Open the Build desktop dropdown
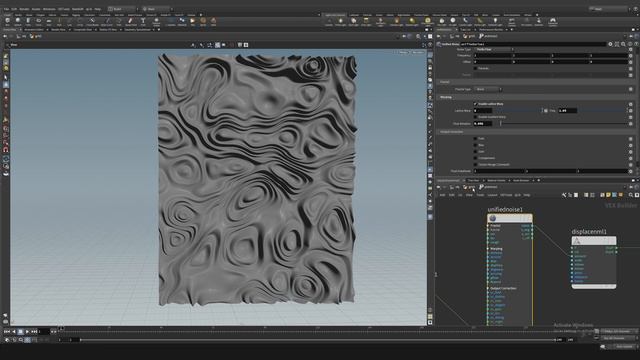 point(122,9)
